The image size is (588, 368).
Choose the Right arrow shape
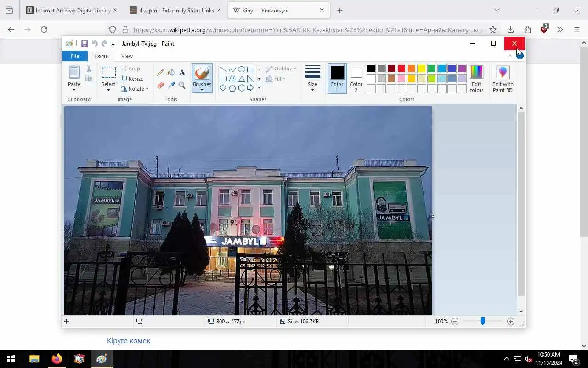point(250,88)
